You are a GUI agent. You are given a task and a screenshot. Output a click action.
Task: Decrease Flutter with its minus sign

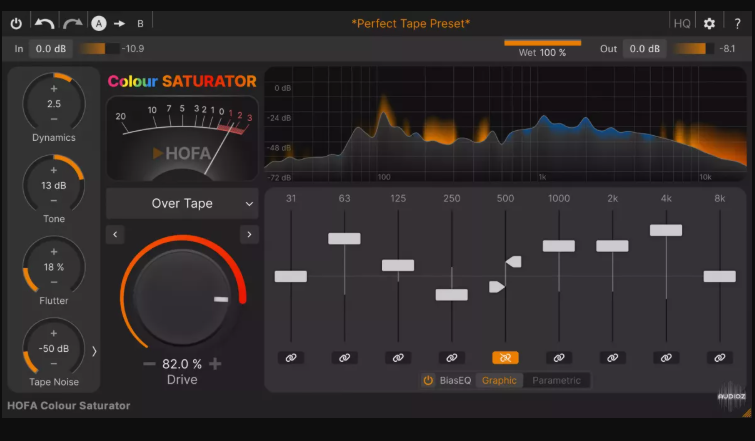[x=54, y=282]
